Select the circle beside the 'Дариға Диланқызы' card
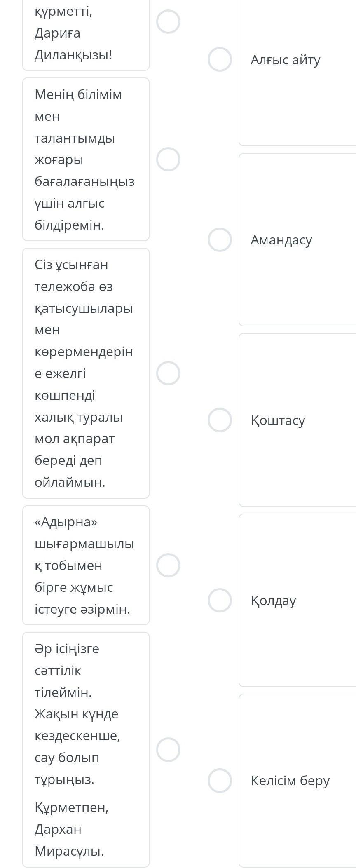 click(168, 22)
